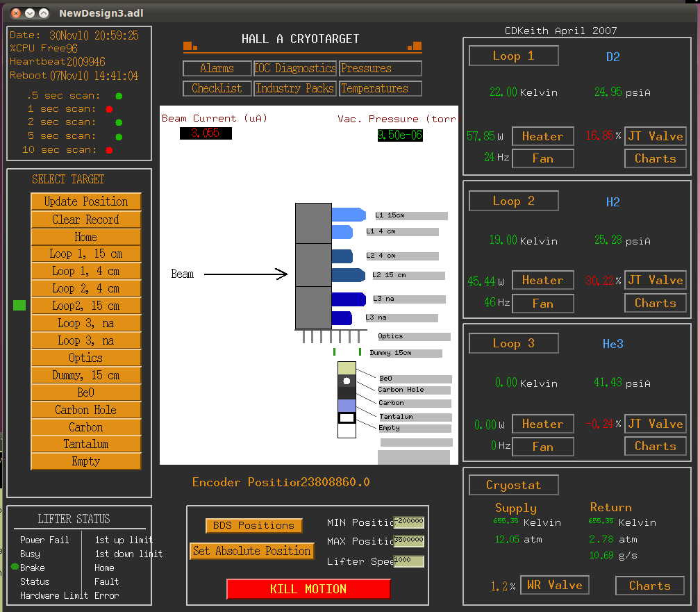Select Loop2, 15 cm target
Screen dimensions: 700x612
[86, 306]
